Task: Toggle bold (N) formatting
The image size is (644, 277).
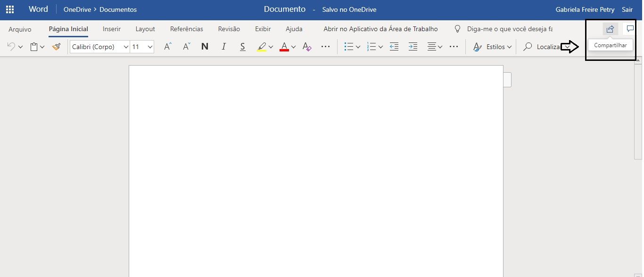Action: 205,47
